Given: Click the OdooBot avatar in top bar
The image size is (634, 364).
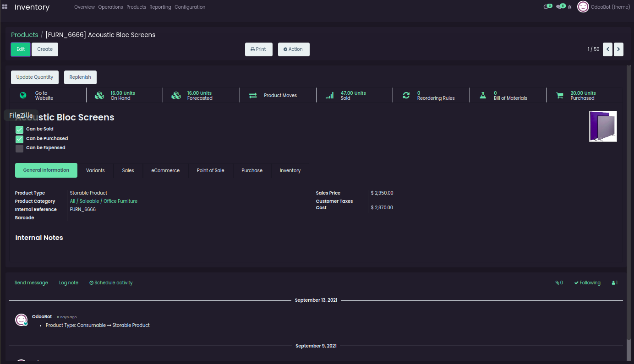Looking at the screenshot, I should [583, 7].
